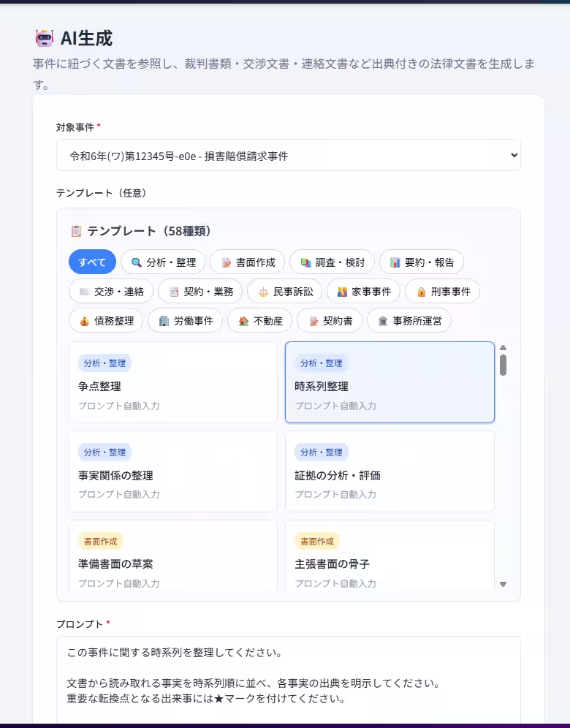Choose the 争点整理 template
This screenshot has height=728, width=570.
point(172,382)
